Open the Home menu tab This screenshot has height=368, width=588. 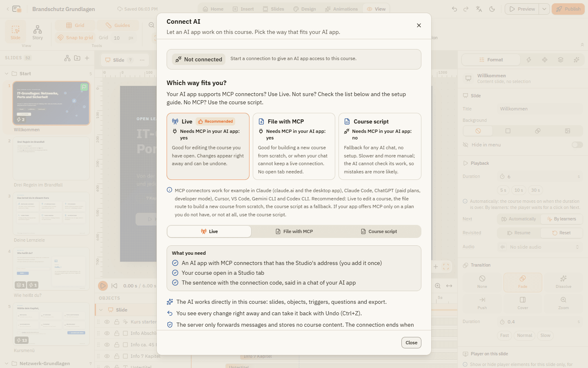pos(213,9)
